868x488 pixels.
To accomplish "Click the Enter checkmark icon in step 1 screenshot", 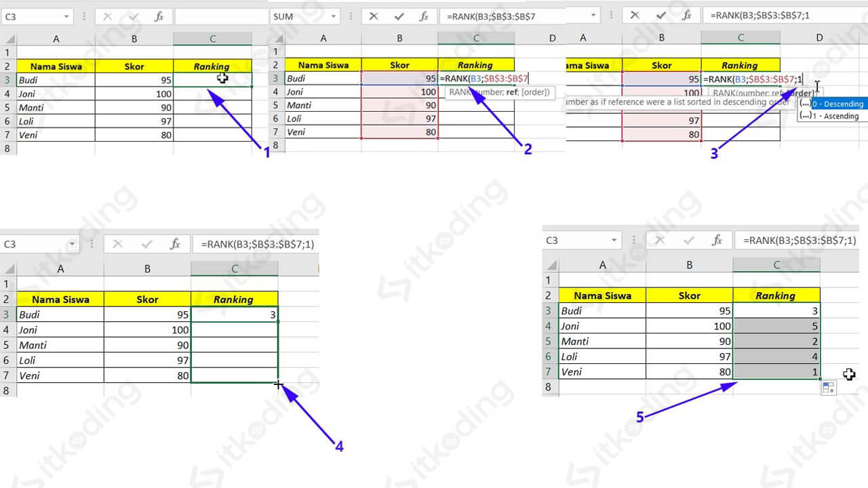I will point(133,16).
